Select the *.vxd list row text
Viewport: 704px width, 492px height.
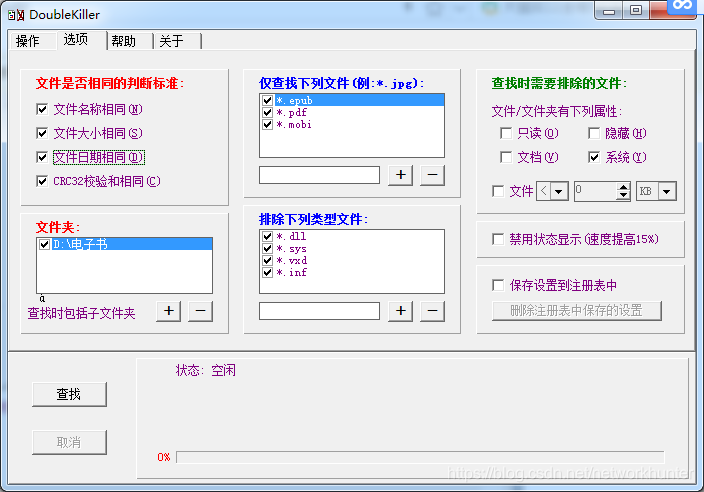pos(292,260)
